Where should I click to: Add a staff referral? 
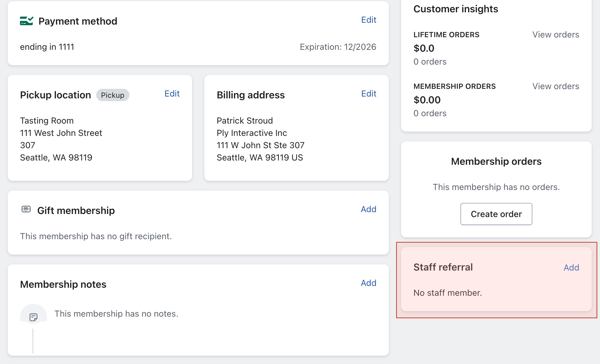[x=571, y=268]
